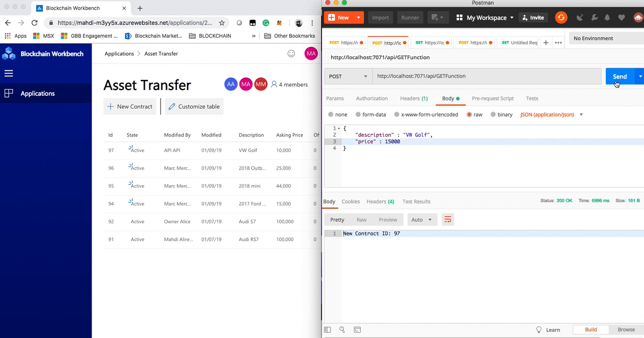Open new Chrome tab with plus
Image resolution: width=644 pixels, height=338 pixels.
tap(140, 8)
